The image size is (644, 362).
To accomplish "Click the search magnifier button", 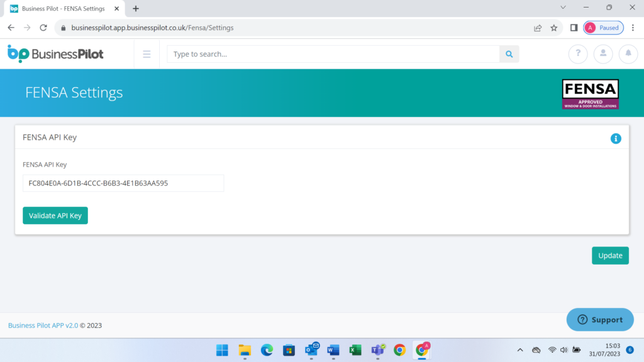I will tap(509, 54).
